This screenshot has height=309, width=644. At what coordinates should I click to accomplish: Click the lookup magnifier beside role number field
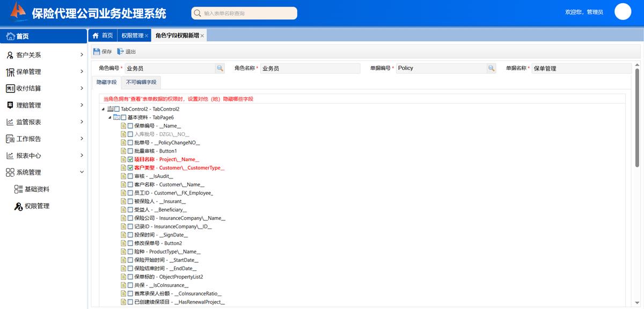click(220, 68)
